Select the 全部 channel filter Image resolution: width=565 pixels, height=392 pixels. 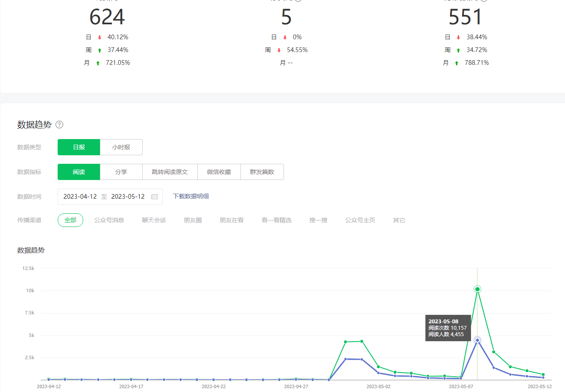tap(70, 220)
